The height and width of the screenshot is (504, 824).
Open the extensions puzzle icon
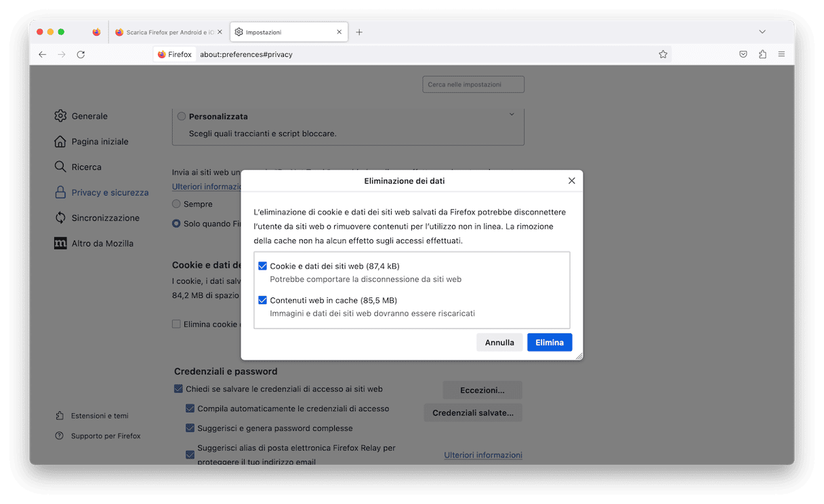(762, 54)
